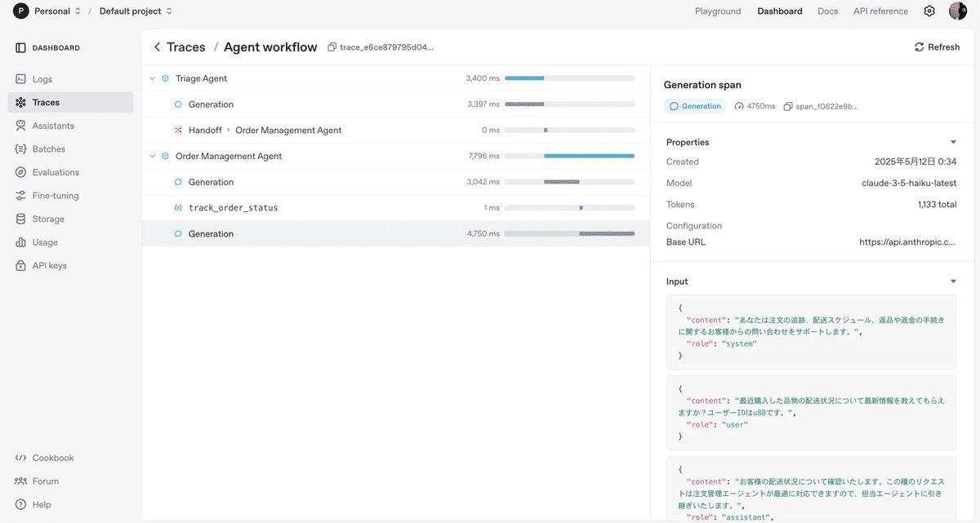Copy the span ID with the copy icon

[788, 106]
